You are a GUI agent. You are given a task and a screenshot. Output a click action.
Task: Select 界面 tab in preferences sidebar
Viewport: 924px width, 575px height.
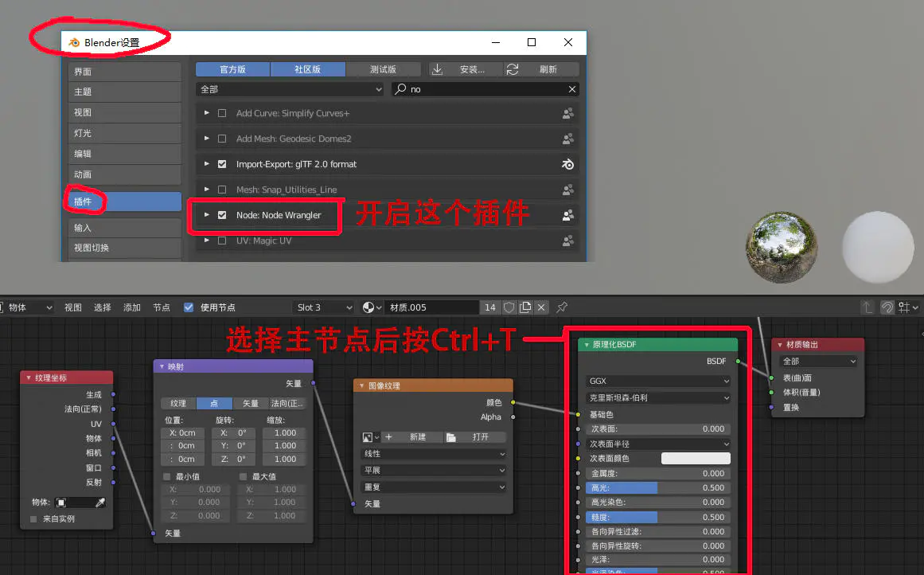[x=124, y=72]
